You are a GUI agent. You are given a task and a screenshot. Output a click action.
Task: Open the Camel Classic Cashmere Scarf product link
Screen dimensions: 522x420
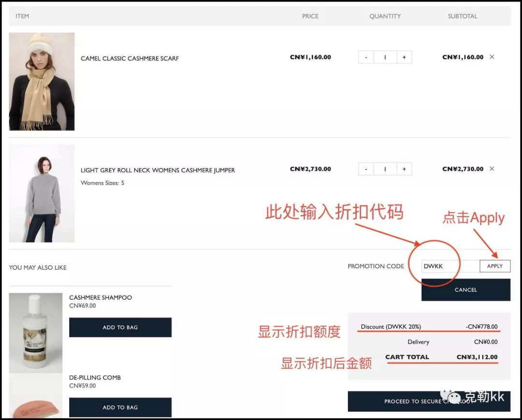130,58
